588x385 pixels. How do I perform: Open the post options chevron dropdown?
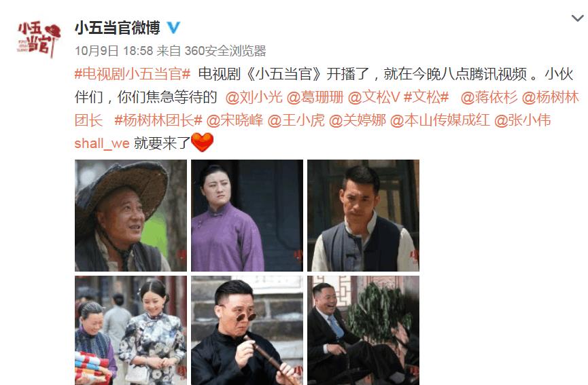point(577,18)
